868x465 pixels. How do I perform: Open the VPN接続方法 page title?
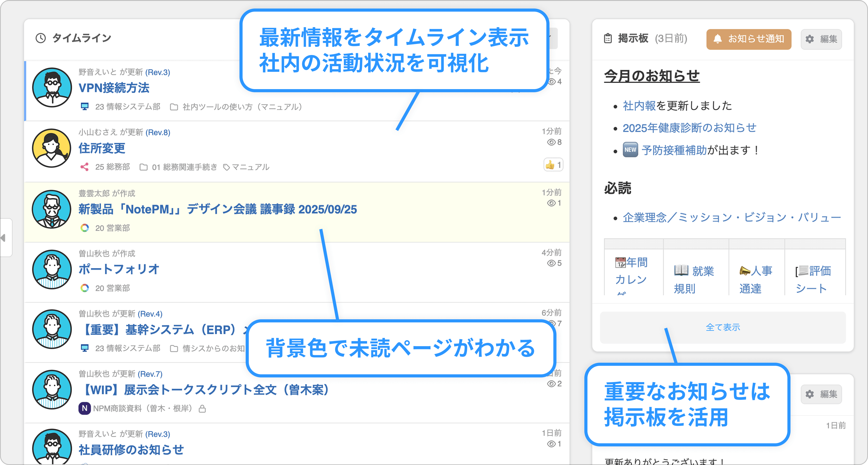(114, 88)
